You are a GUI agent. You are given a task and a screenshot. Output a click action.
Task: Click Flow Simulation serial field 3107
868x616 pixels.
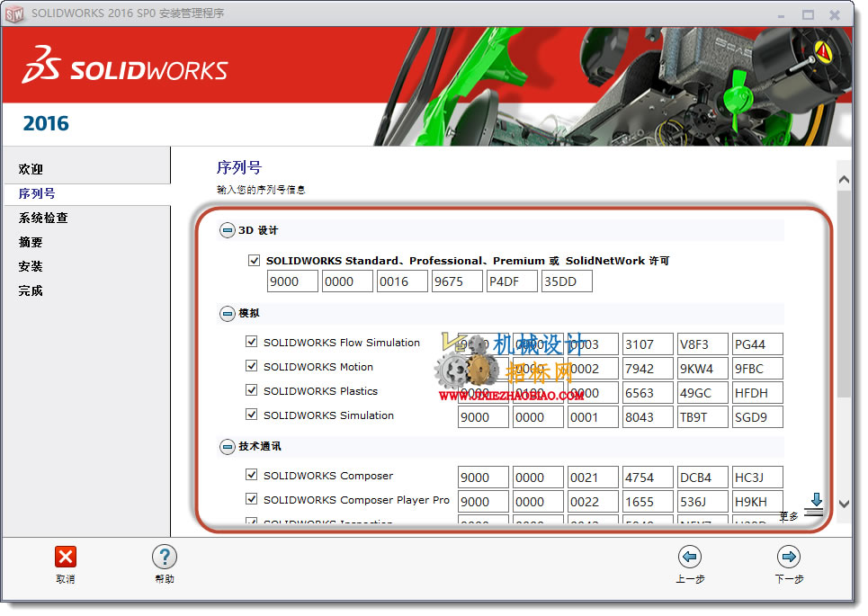[x=648, y=344]
